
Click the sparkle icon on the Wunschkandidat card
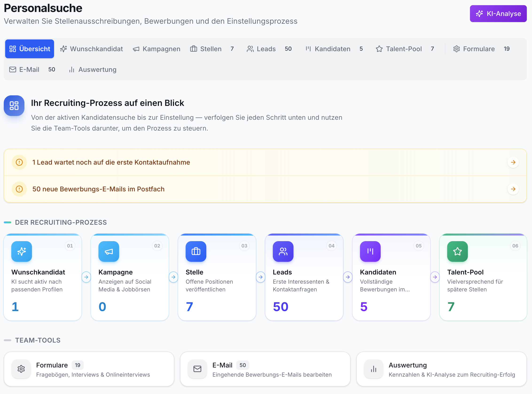coord(21,251)
